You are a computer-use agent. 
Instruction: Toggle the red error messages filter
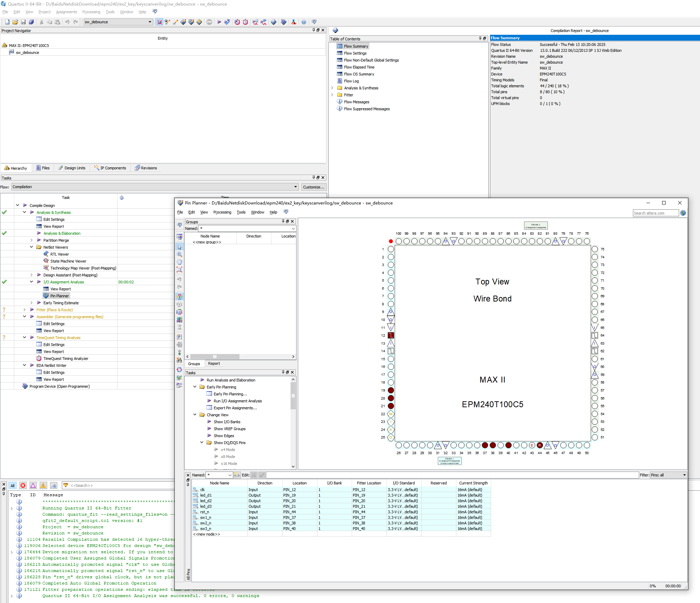(x=23, y=485)
